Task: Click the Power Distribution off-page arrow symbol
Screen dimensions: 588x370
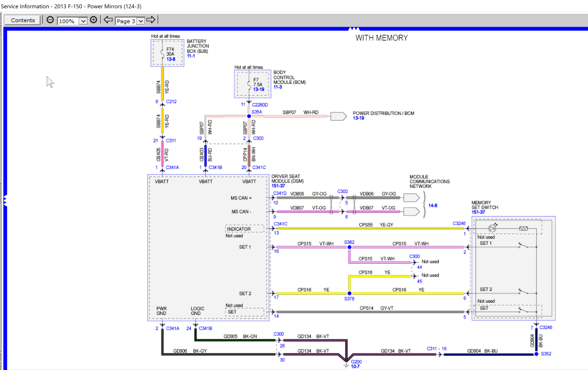Action: (339, 116)
